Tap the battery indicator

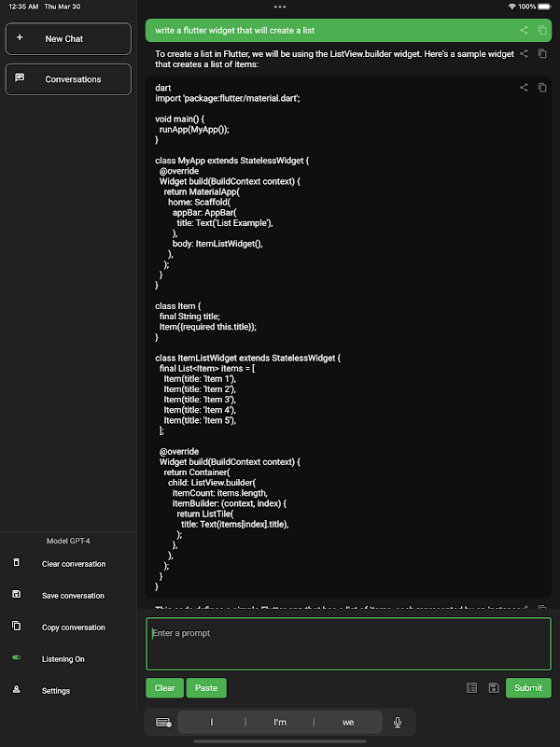[544, 7]
